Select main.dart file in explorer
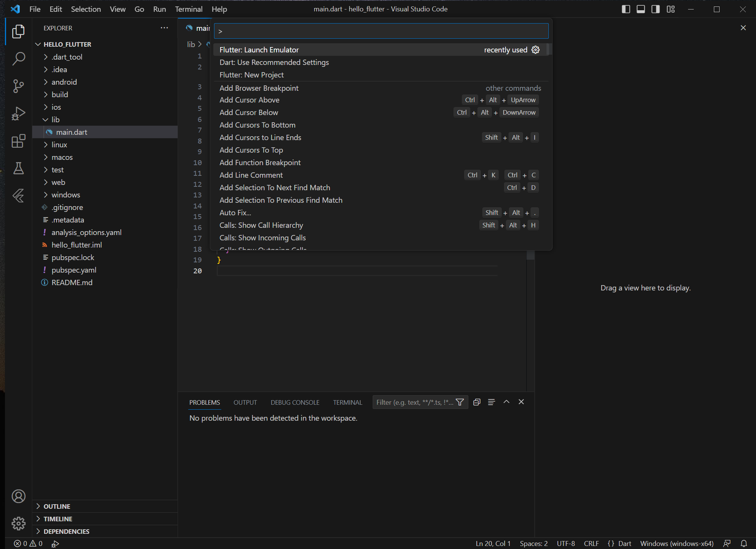Screen dimensions: 756x549 (x=105, y=132)
